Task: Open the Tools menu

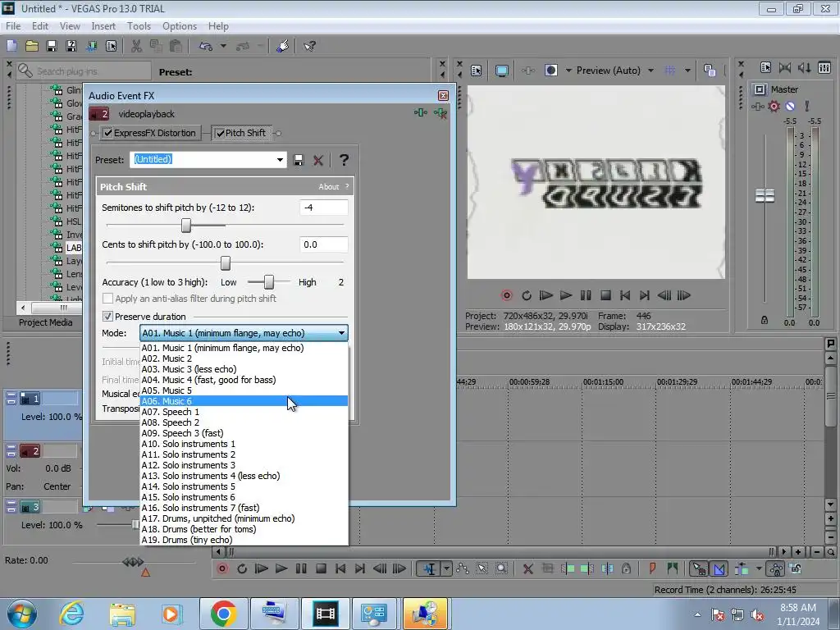Action: click(x=139, y=25)
